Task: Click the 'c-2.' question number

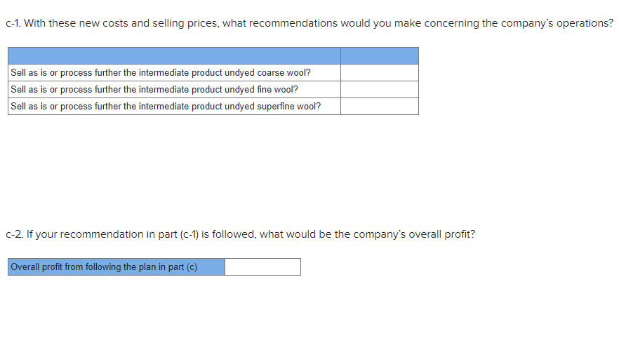Action: pyautogui.click(x=14, y=234)
